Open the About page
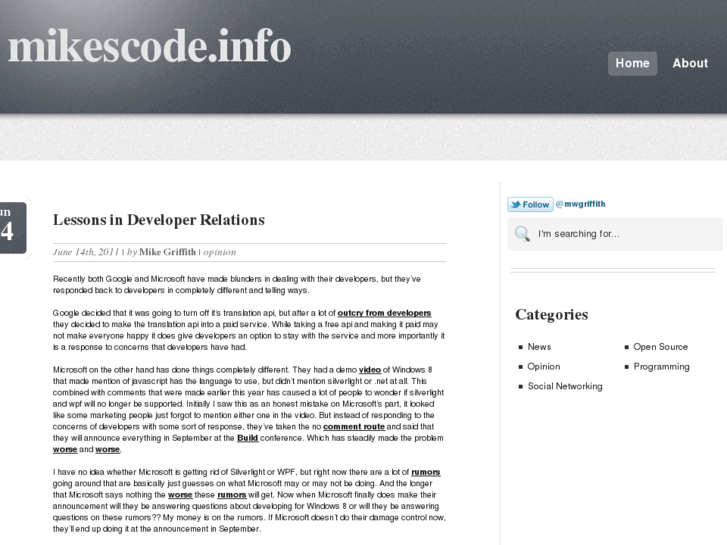The height and width of the screenshot is (545, 727). pyautogui.click(x=690, y=64)
